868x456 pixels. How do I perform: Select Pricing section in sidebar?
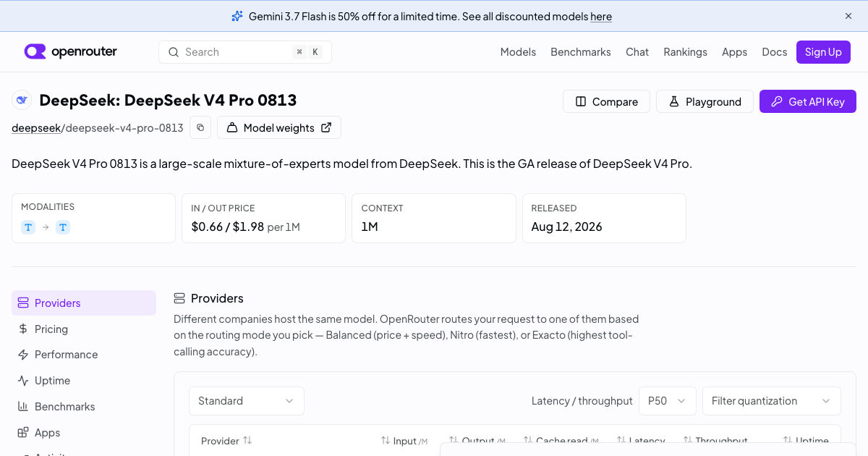tap(84, 329)
